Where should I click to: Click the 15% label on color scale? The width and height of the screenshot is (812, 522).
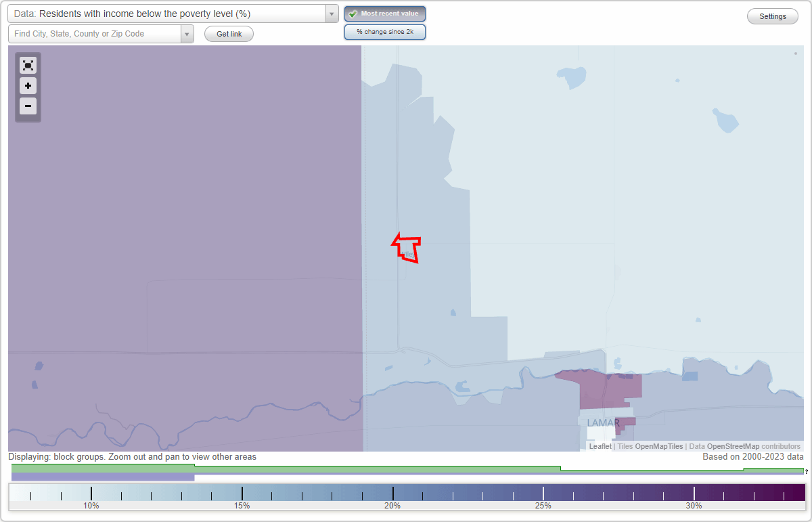[242, 506]
